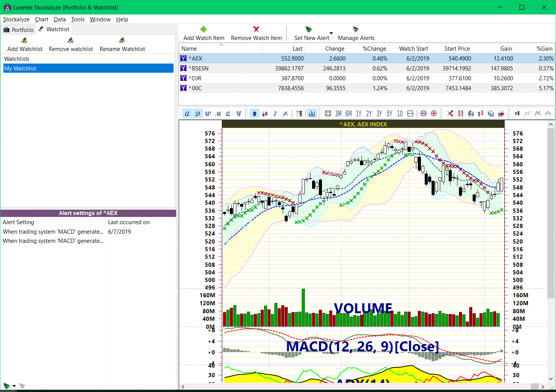Toggle the volume histogram display icon
The height and width of the screenshot is (392, 556).
coord(312,113)
